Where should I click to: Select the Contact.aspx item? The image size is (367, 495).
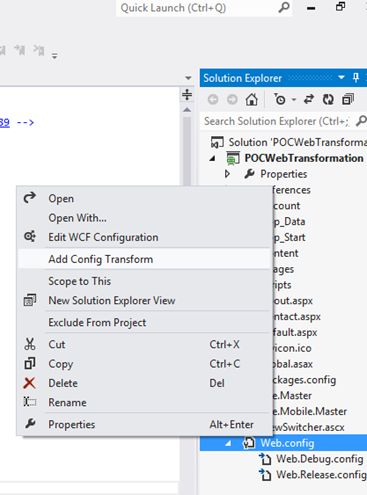(296, 316)
